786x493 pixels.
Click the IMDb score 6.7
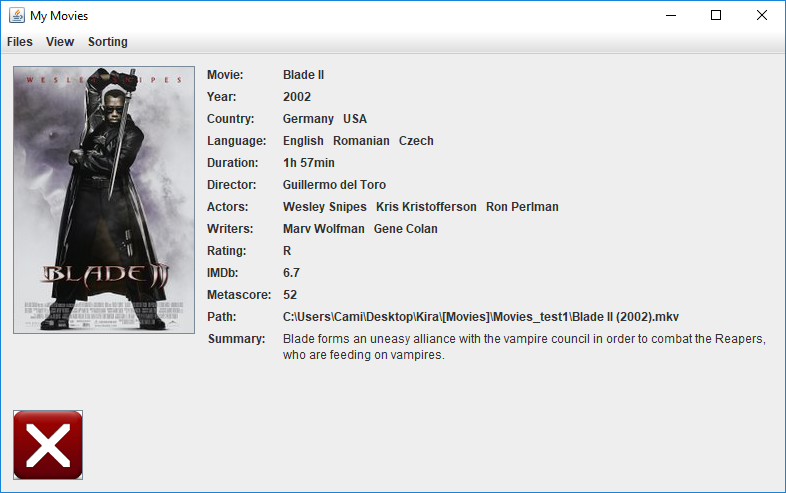291,273
